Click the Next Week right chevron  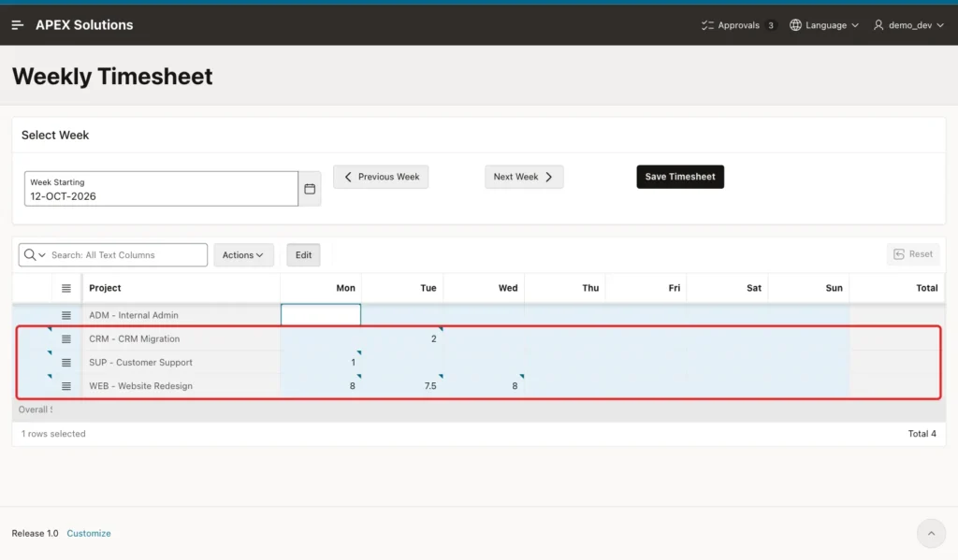[x=548, y=177]
